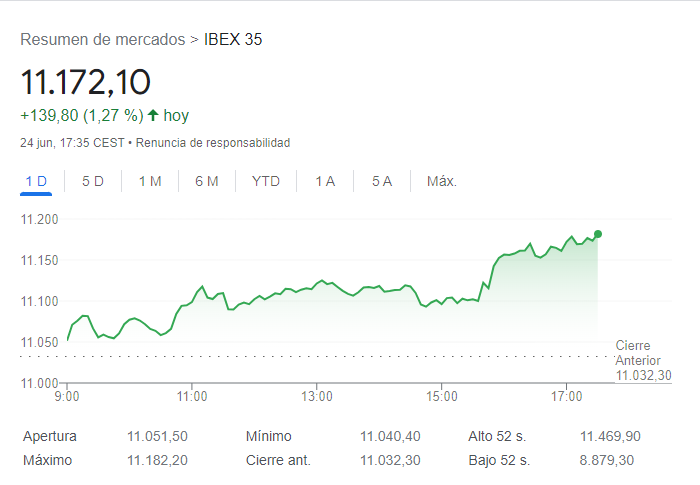700x485 pixels.
Task: Click the 11.172,10 index price
Action: (85, 81)
